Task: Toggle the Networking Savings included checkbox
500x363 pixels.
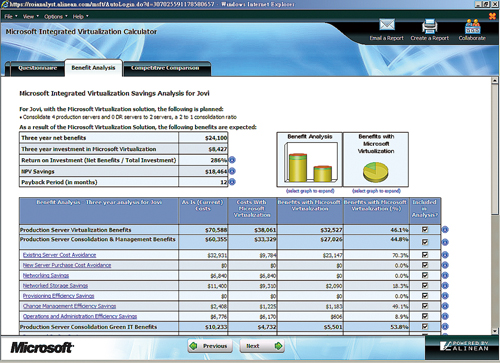Action: [x=425, y=275]
